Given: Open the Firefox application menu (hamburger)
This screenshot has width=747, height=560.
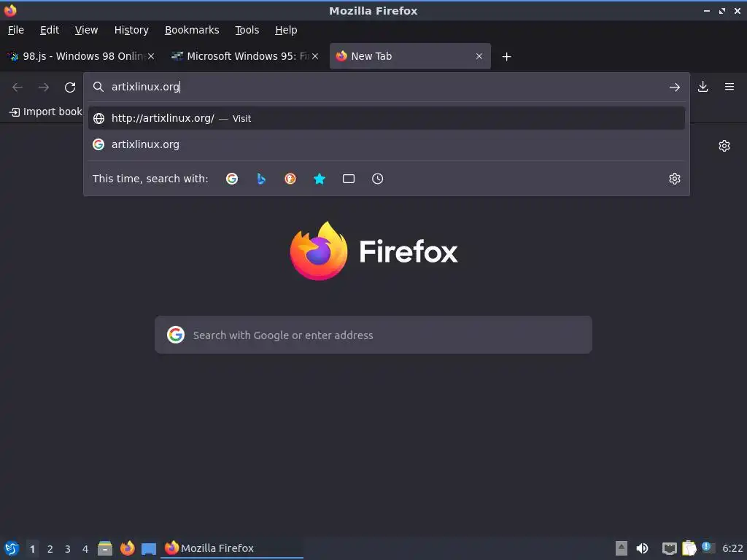Looking at the screenshot, I should pyautogui.click(x=729, y=87).
